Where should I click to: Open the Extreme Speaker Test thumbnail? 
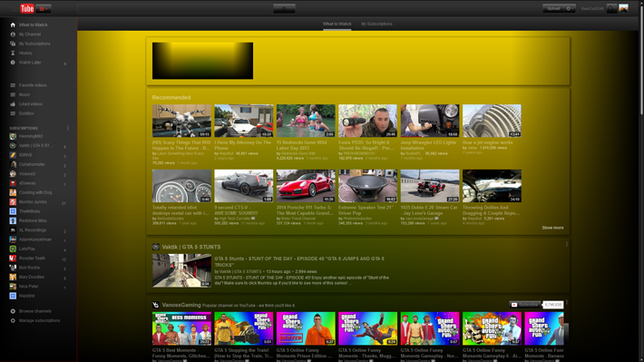pyautogui.click(x=367, y=186)
